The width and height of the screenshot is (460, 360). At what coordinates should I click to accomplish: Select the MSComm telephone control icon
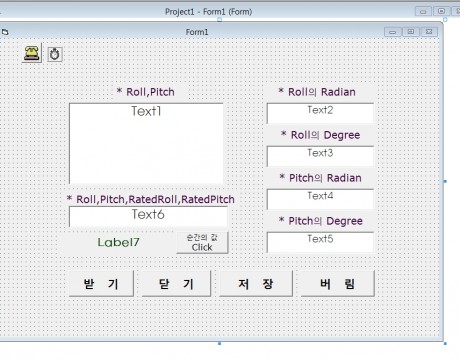coord(32,53)
